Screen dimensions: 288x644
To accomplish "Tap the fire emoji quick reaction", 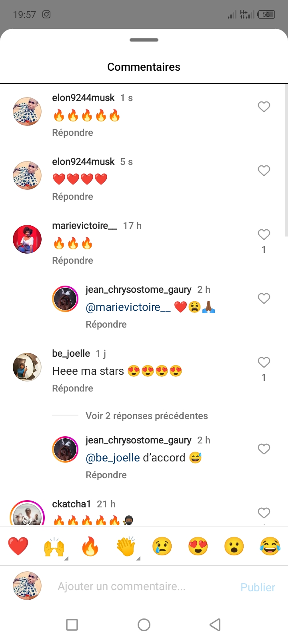I will pos(90,546).
